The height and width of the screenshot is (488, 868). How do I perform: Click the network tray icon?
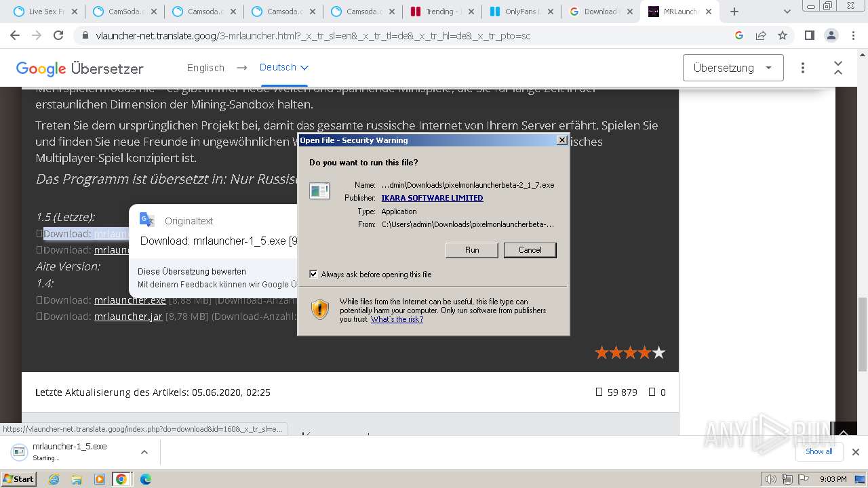pyautogui.click(x=787, y=479)
